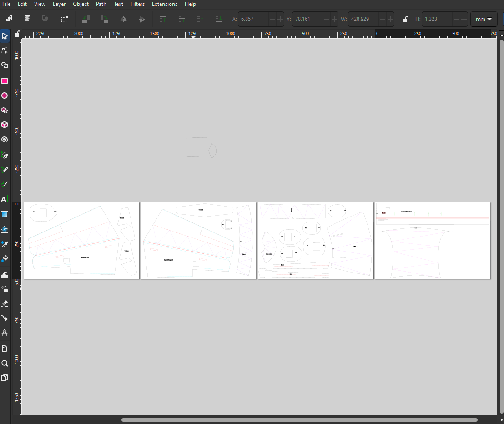Screen dimensions: 504x424
Task: Select the Node editing tool
Action: [x=5, y=50]
